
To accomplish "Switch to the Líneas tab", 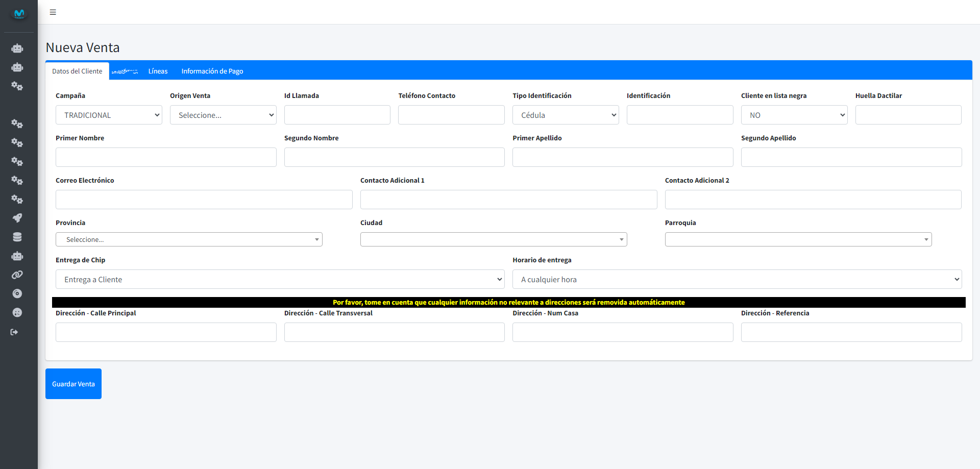I will coord(158,71).
